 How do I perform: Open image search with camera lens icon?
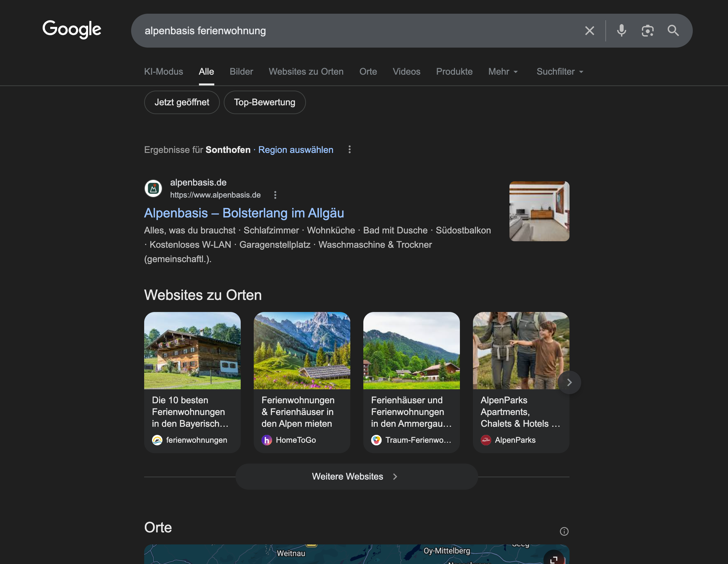point(647,31)
